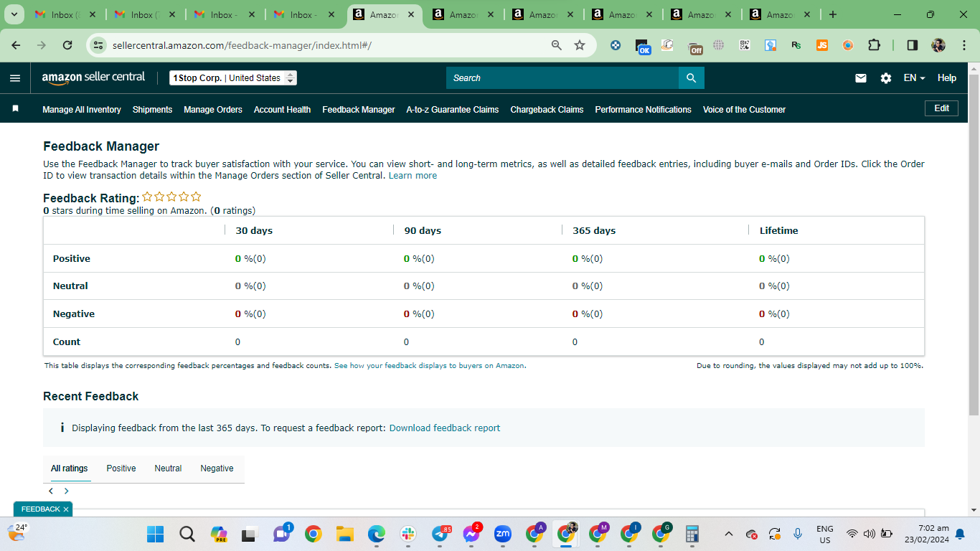Reload the page
980x551 pixels.
click(67, 45)
